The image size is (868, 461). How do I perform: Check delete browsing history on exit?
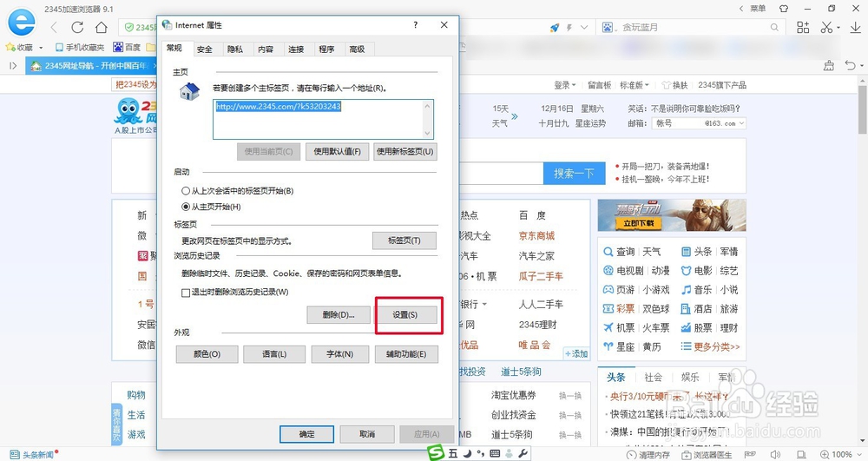(x=235, y=293)
